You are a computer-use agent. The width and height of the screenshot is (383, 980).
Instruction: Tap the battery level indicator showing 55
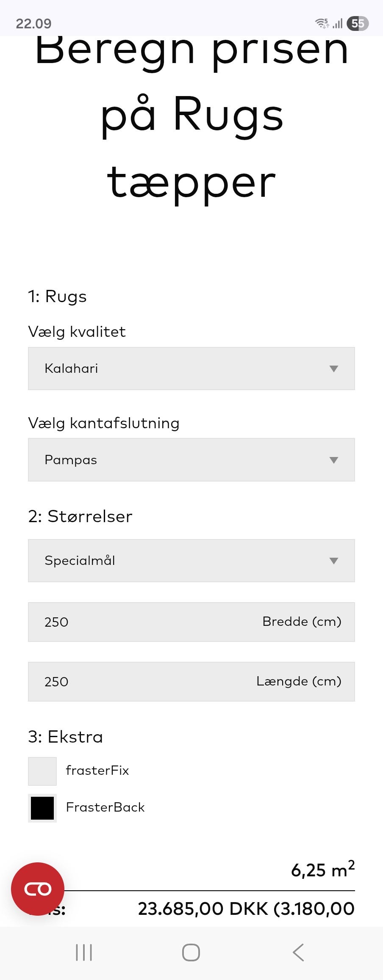(358, 23)
